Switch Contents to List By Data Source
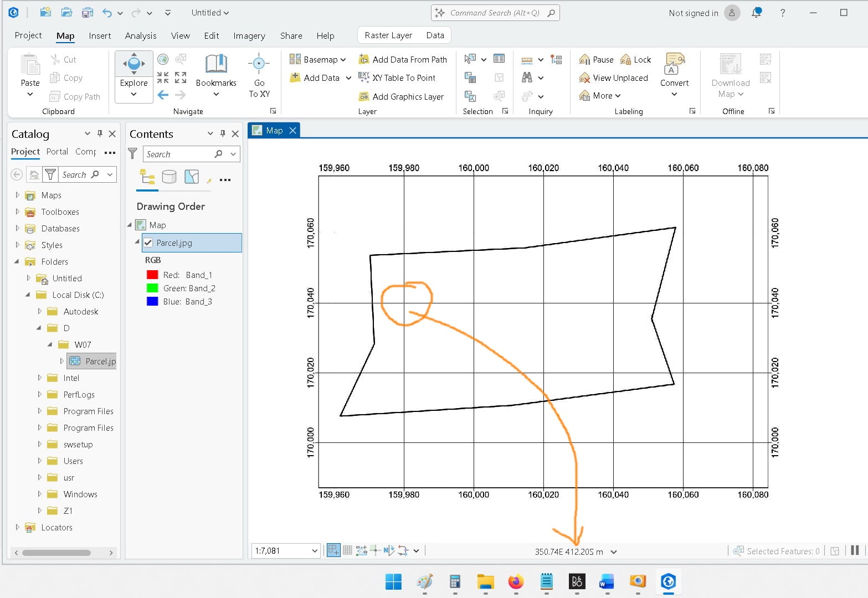The image size is (868, 598). point(169,177)
